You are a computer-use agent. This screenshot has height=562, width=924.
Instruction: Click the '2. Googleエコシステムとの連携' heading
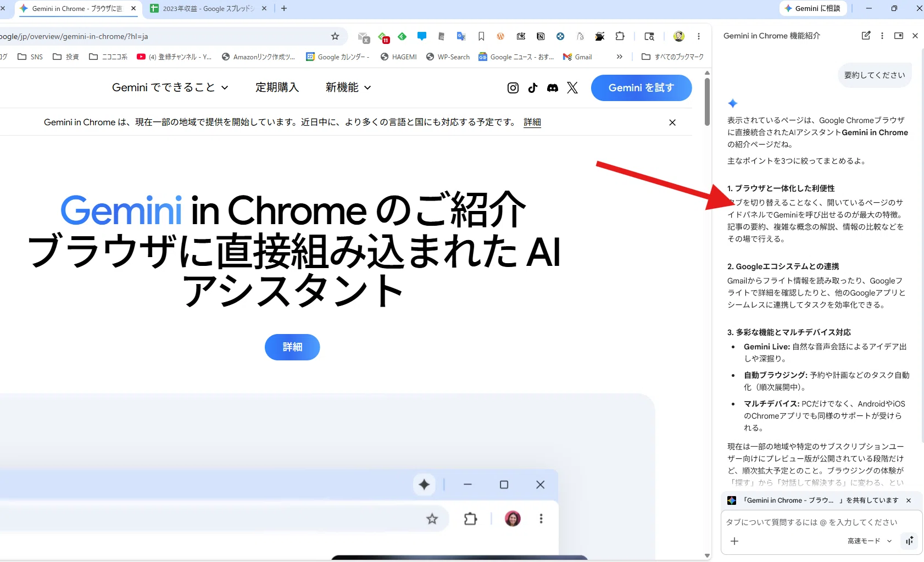783,266
